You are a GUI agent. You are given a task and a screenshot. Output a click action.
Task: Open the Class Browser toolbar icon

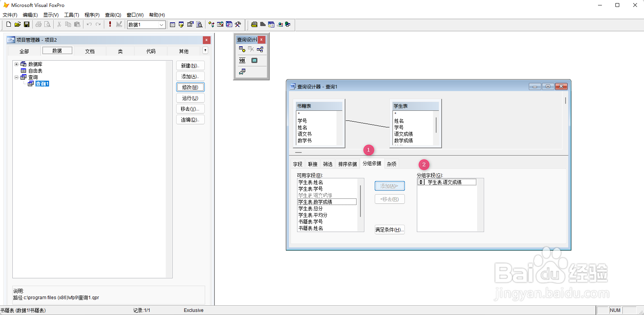click(211, 24)
